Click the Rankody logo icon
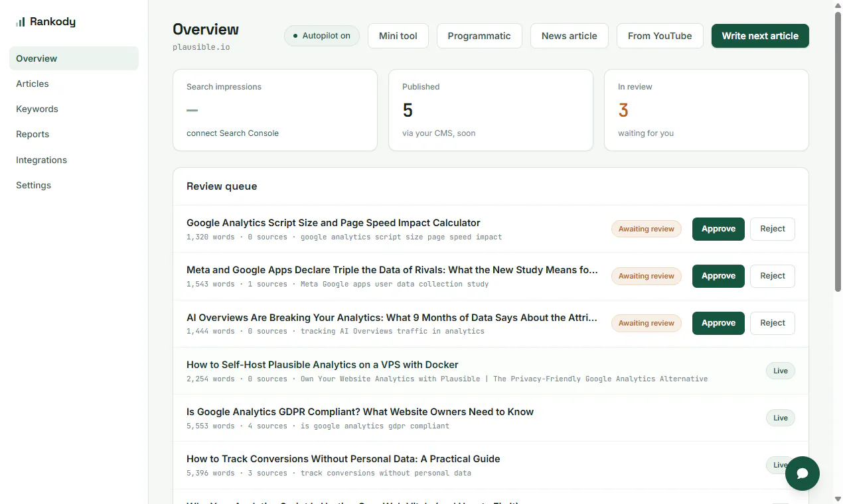Image resolution: width=843 pixels, height=504 pixels. click(x=21, y=22)
